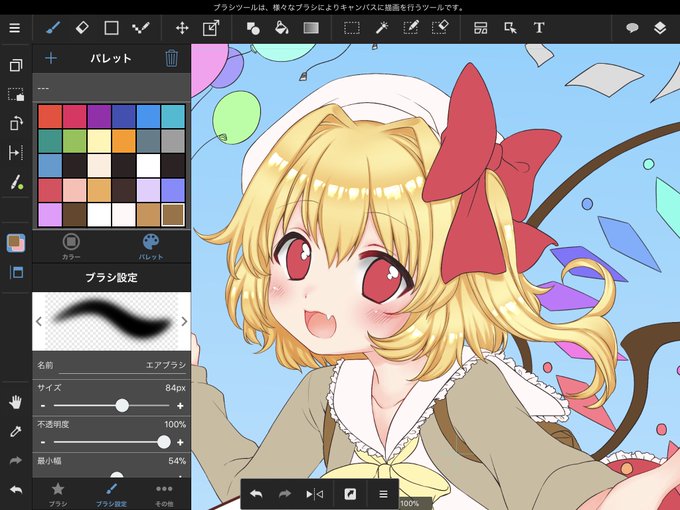Open the その他 tab at bottom
Image resolution: width=680 pixels, height=510 pixels.
tap(164, 494)
